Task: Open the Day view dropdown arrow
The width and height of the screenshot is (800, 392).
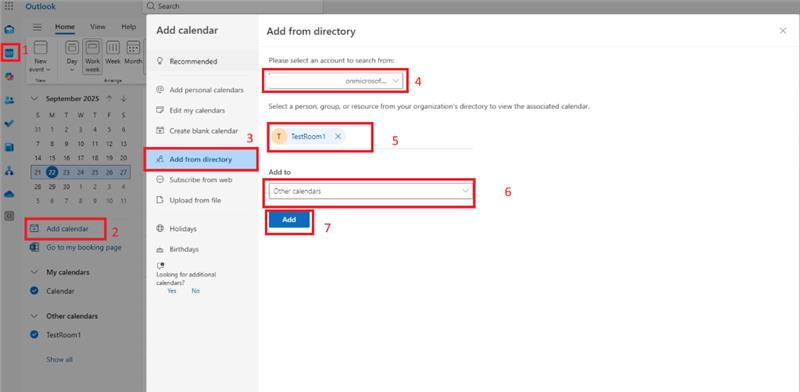Action: pos(72,69)
